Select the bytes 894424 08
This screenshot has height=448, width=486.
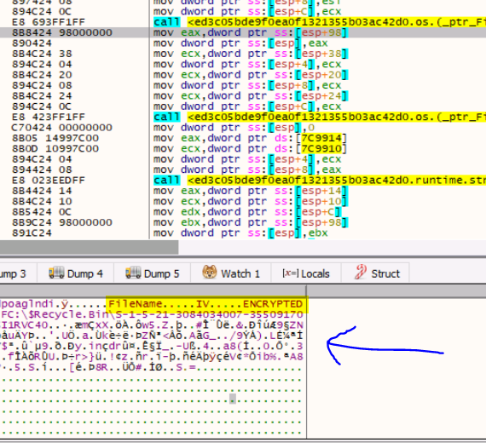42,169
